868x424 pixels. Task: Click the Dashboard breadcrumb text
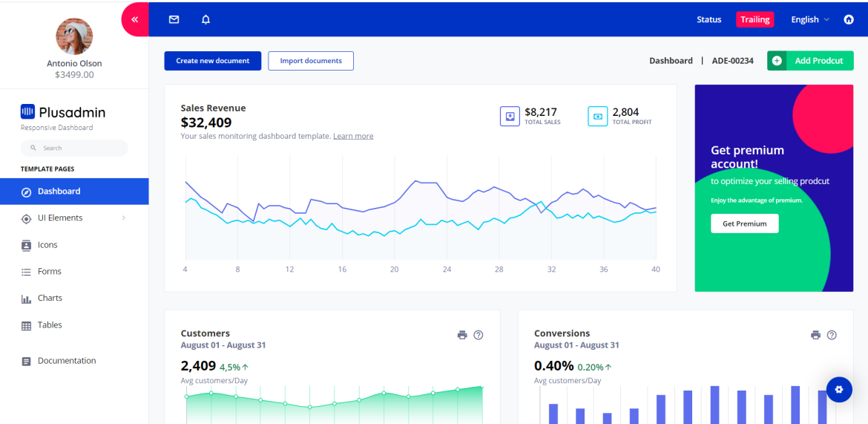point(671,61)
